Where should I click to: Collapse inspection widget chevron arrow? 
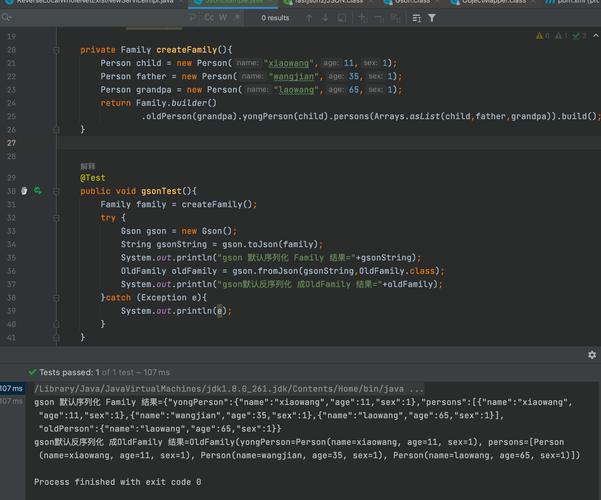596,36
